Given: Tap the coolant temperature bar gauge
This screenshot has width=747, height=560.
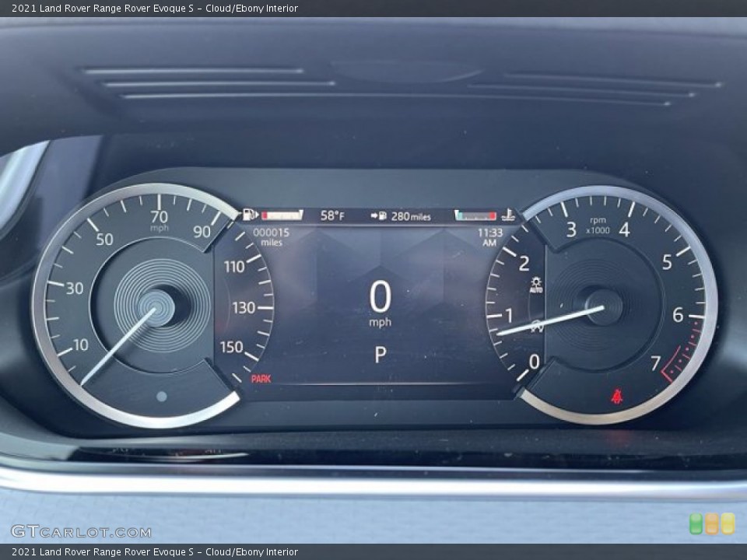Looking at the screenshot, I should (x=475, y=215).
